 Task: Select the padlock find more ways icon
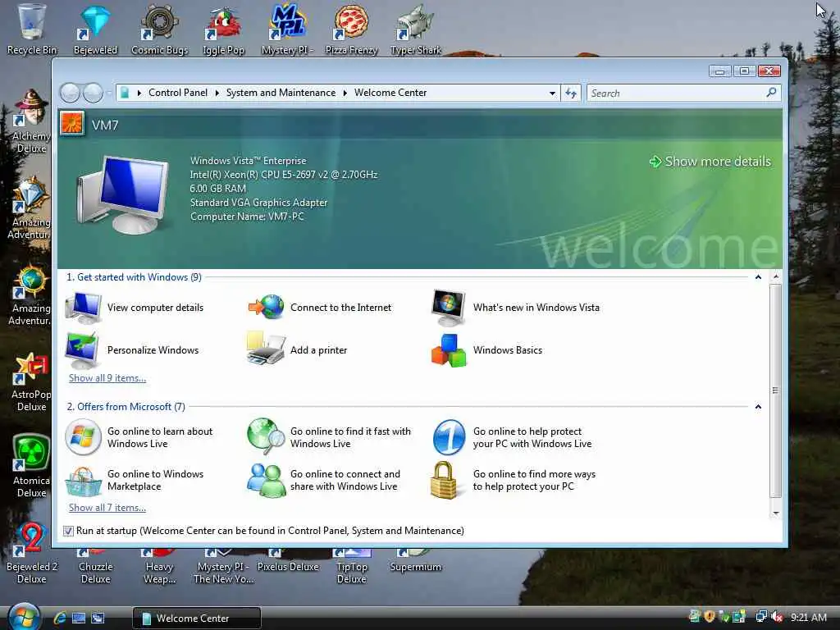click(445, 480)
